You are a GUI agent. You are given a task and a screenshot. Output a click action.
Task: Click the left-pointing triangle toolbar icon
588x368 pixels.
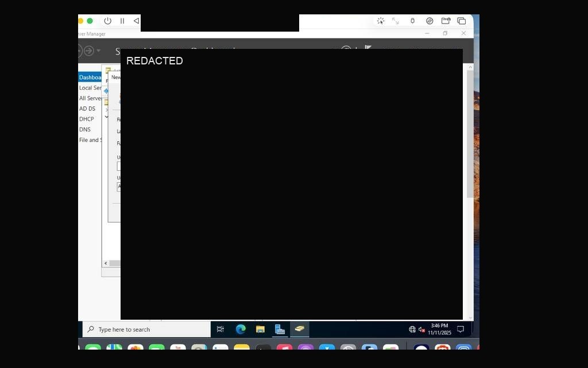(x=136, y=21)
